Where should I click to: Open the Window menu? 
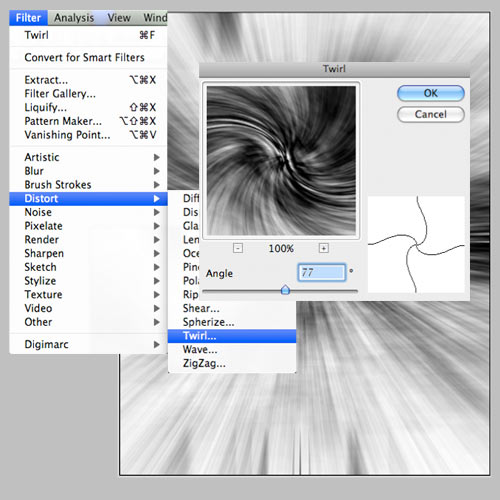(x=155, y=18)
